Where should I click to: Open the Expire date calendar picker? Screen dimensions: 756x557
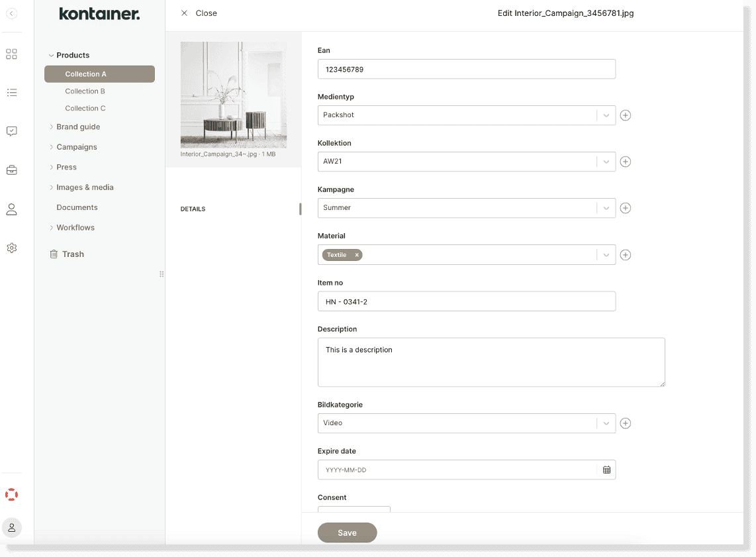[606, 469]
